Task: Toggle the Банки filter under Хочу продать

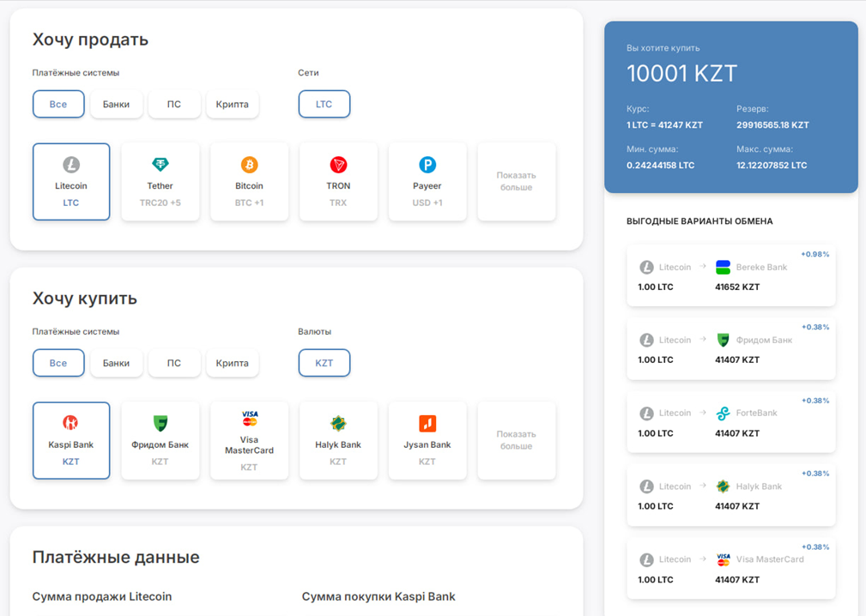Action: (116, 104)
